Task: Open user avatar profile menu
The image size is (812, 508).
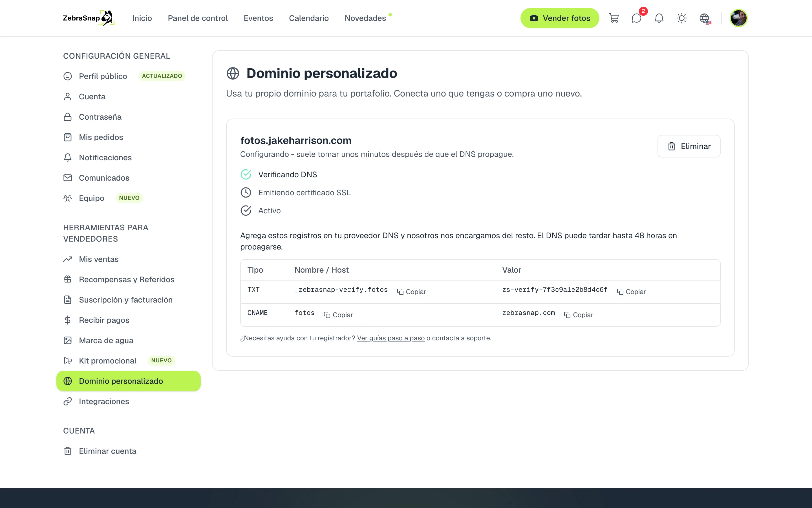Action: tap(738, 18)
